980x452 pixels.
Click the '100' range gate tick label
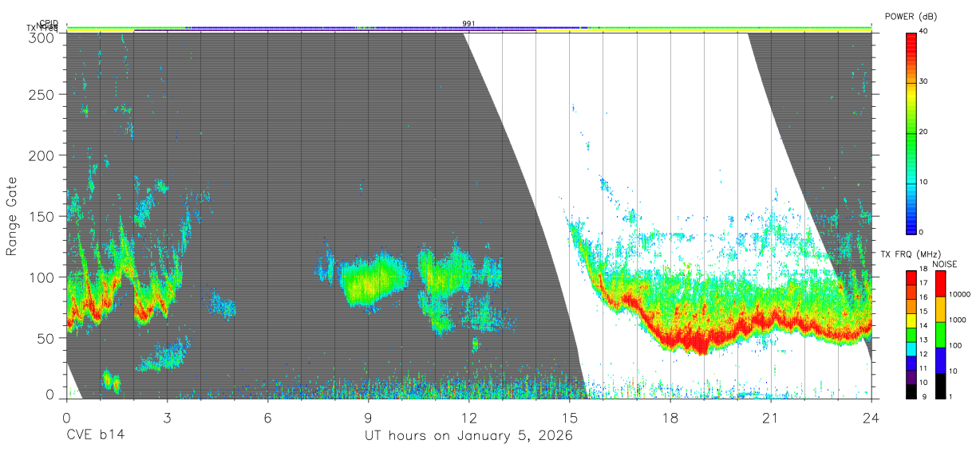click(x=42, y=277)
